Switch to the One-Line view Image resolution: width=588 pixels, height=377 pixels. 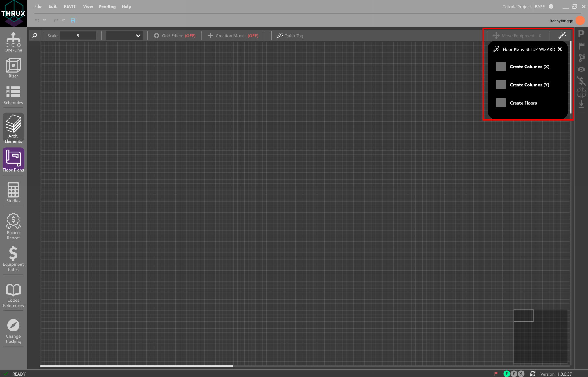[13, 42]
